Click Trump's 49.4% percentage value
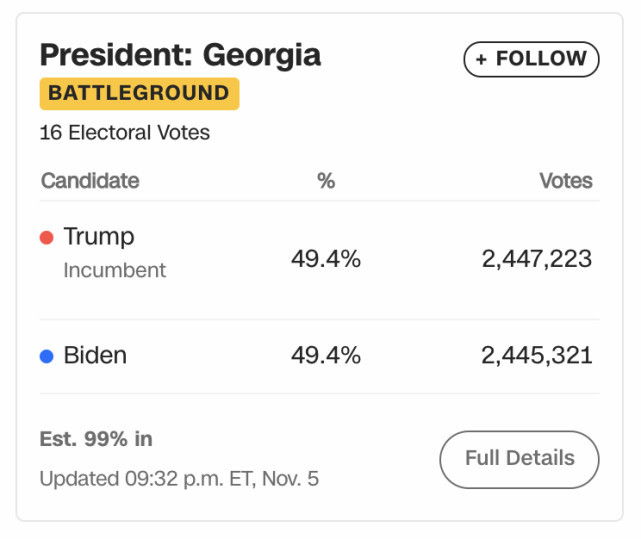The width and height of the screenshot is (641, 539). (326, 260)
